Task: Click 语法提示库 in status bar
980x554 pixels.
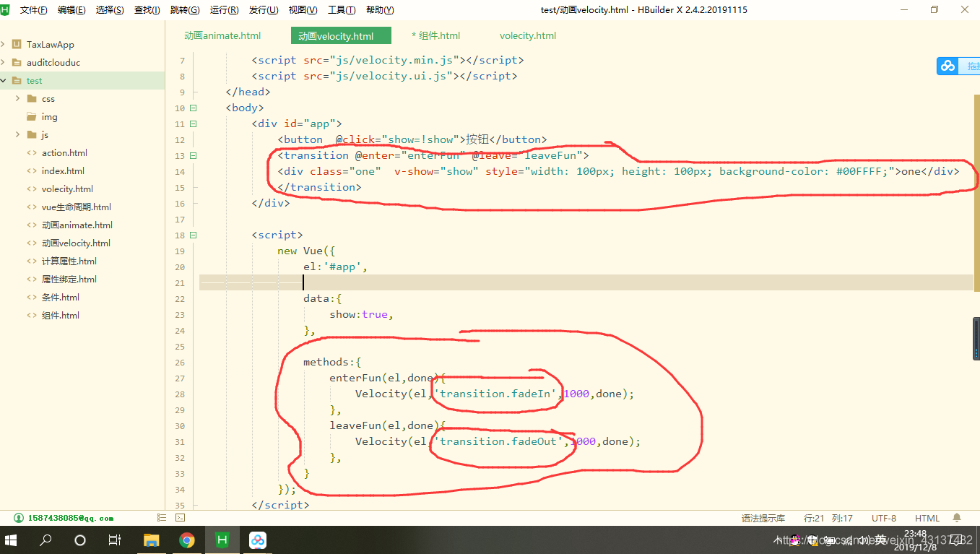Action: pos(763,518)
